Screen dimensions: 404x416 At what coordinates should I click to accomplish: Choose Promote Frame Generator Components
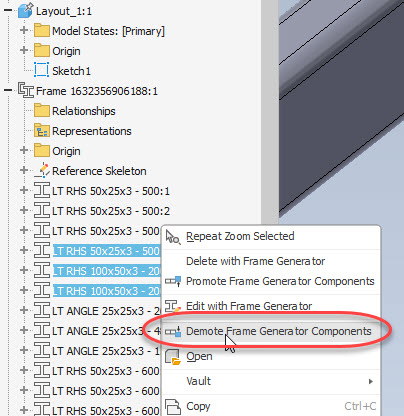pyautogui.click(x=271, y=281)
